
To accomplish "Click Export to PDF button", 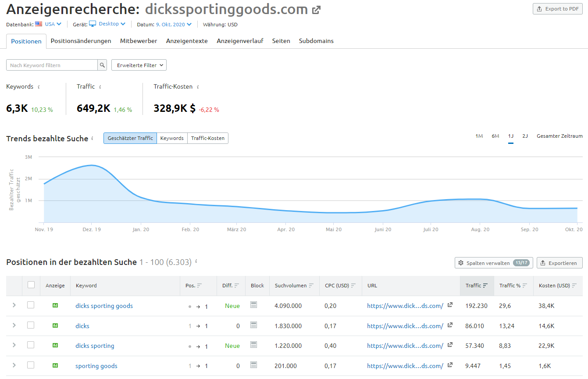I will 558,9.
